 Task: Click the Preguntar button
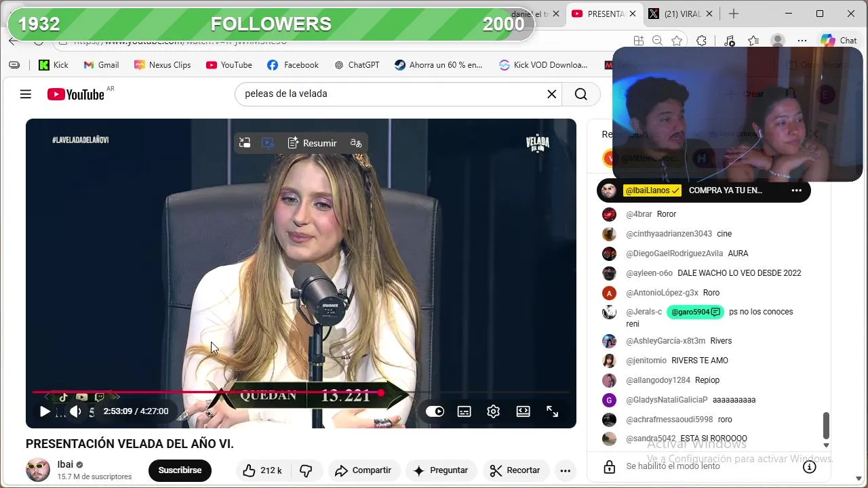click(441, 470)
